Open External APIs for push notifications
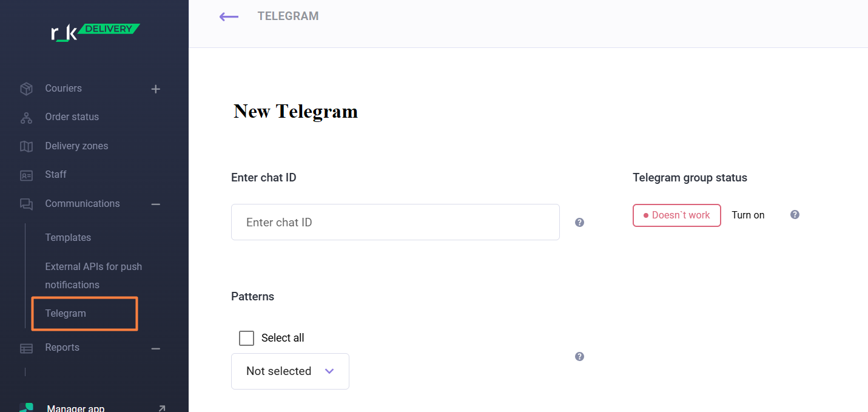This screenshot has height=412, width=868. 93,275
